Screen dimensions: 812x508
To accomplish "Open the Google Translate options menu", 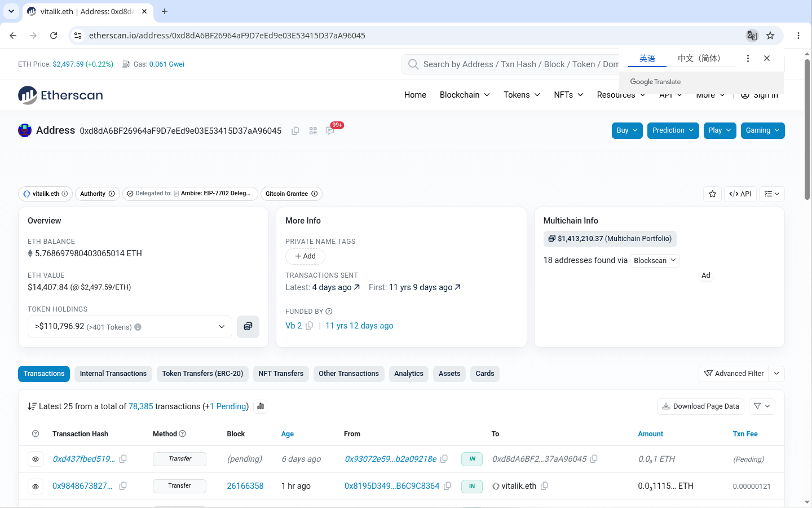I will point(748,58).
